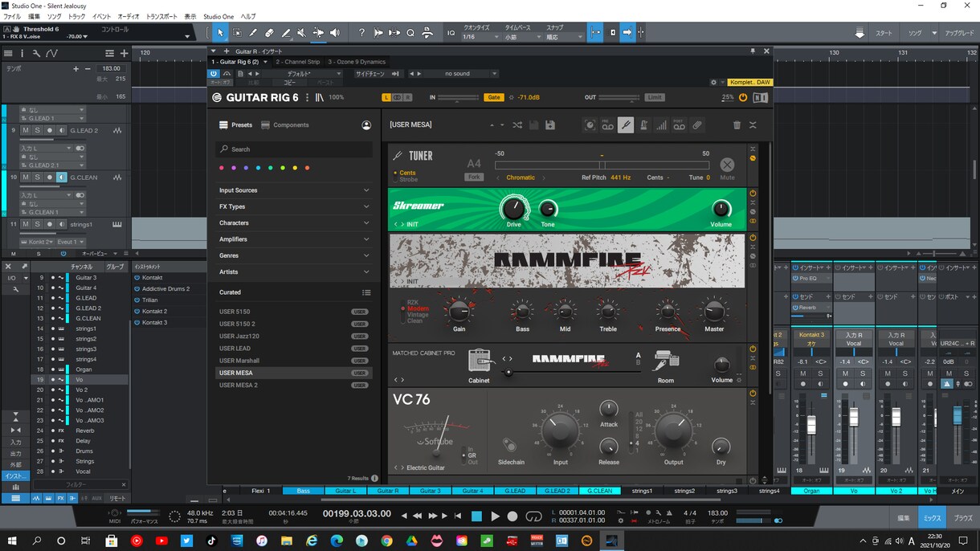Open the Chromatic tuning mode selector

pos(521,178)
